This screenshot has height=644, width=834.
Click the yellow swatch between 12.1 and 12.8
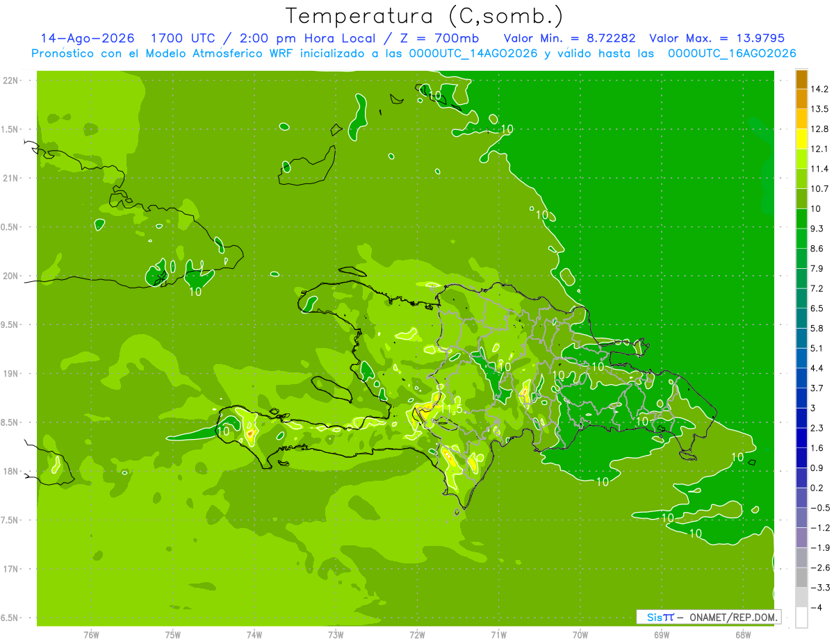[x=801, y=139]
